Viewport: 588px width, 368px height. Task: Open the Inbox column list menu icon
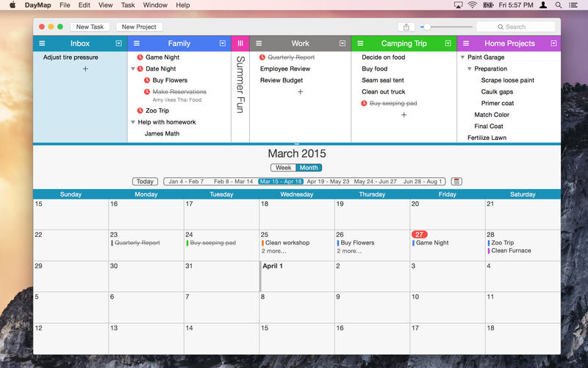[42, 43]
